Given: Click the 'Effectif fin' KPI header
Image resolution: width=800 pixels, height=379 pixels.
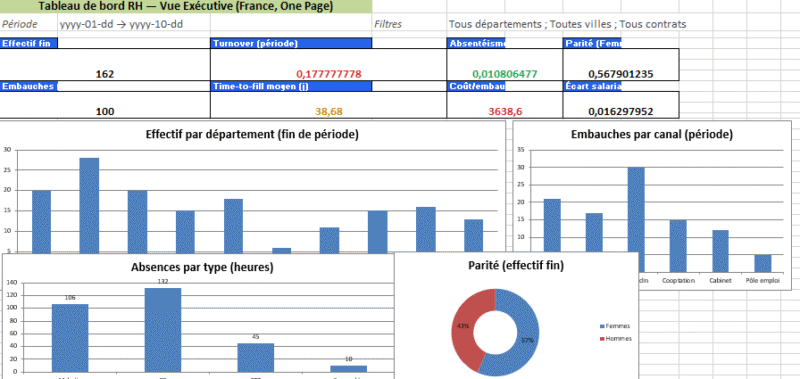Looking at the screenshot, I should tap(29, 43).
